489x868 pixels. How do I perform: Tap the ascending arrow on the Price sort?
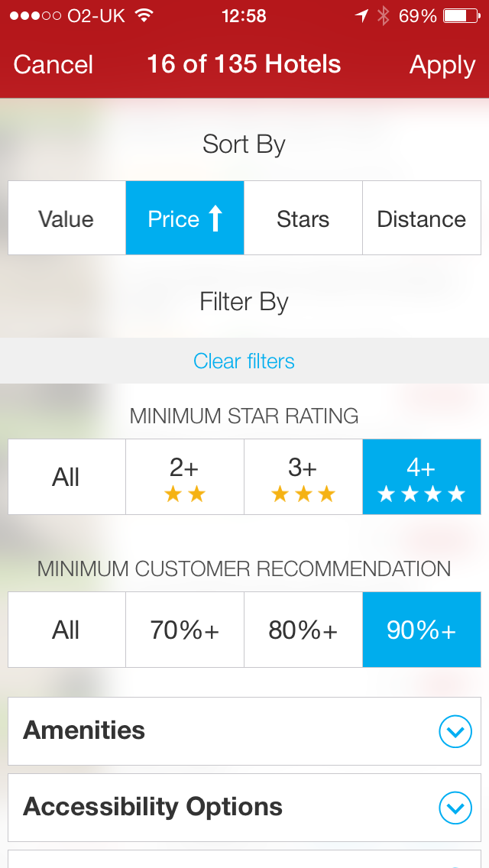click(x=215, y=217)
